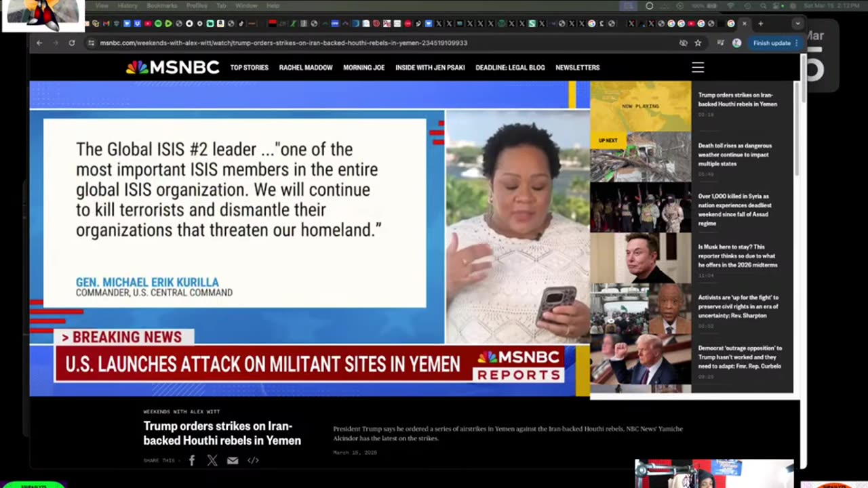This screenshot has width=868, height=488.
Task: Open the History menu in the menu bar
Action: [x=127, y=5]
